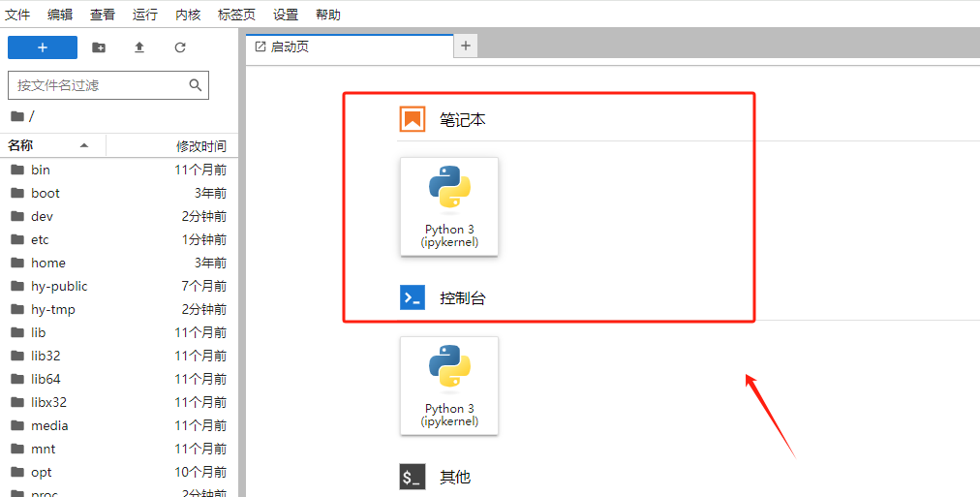Screen dimensions: 980x497
Task: Select the 启动页 tab
Action: (x=350, y=47)
